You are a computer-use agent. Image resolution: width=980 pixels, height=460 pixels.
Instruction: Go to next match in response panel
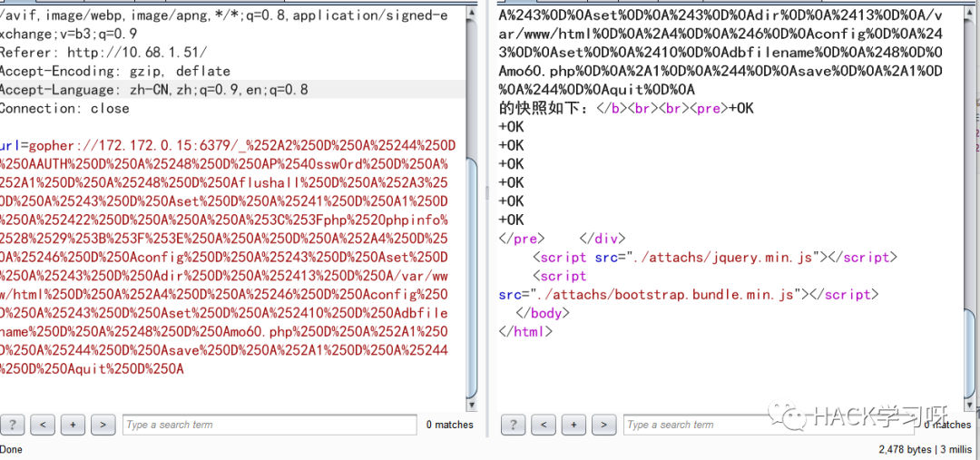click(603, 425)
